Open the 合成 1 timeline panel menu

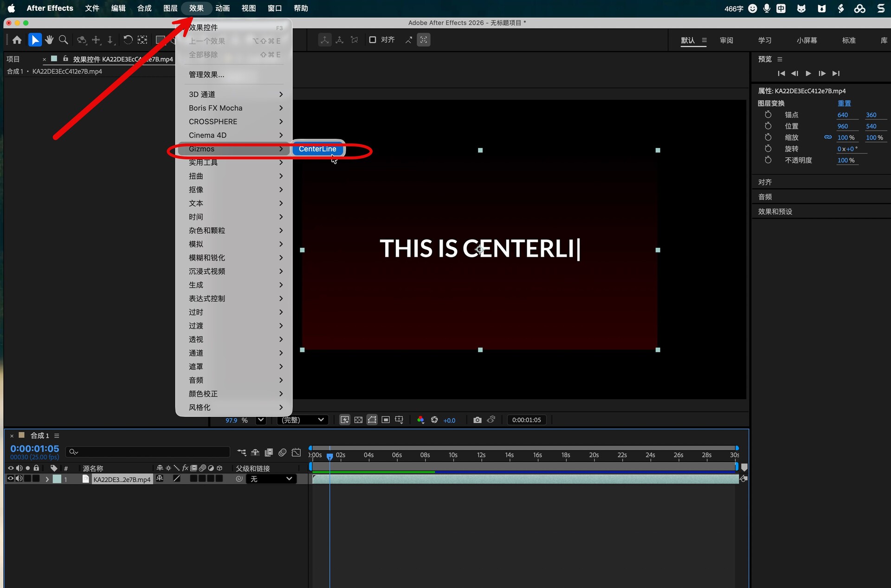coord(57,436)
